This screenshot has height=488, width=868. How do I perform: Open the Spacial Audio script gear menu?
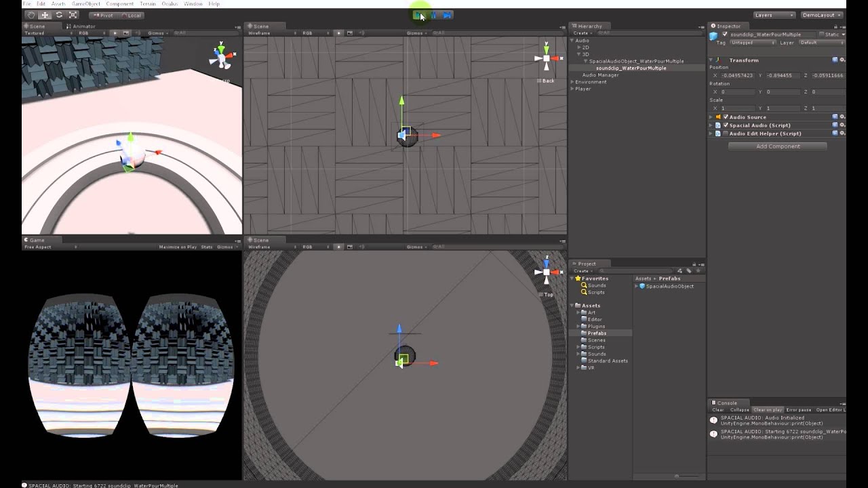click(842, 125)
